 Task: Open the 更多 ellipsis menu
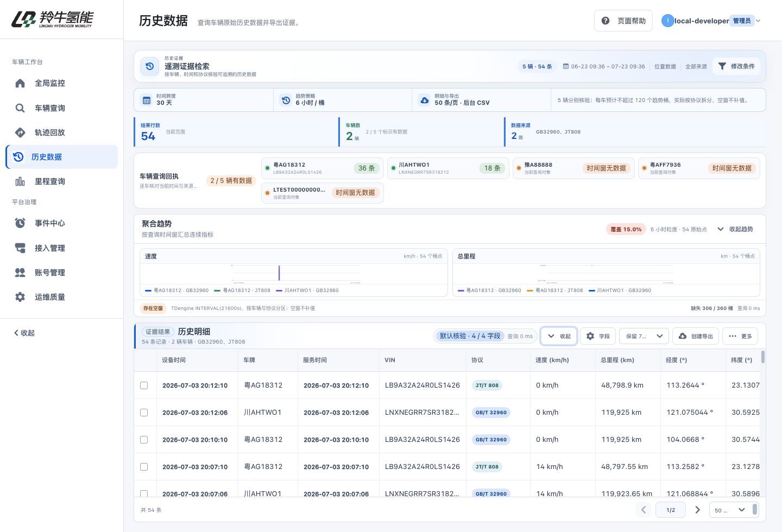click(740, 336)
